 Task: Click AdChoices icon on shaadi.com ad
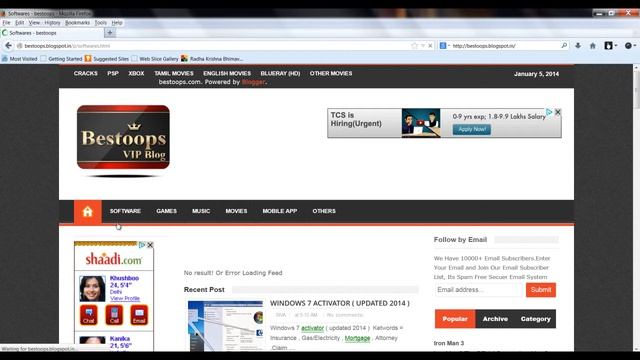pyautogui.click(x=142, y=245)
